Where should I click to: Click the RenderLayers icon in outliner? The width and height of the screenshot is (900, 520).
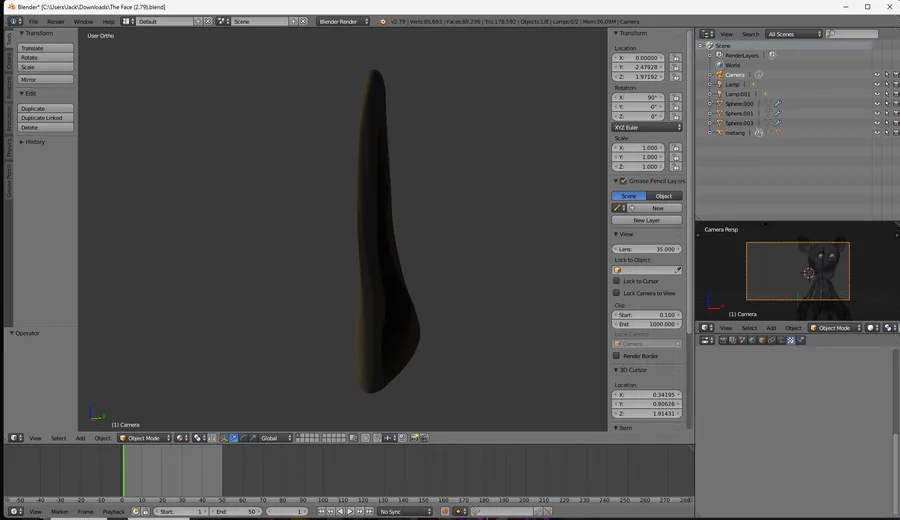pyautogui.click(x=719, y=55)
